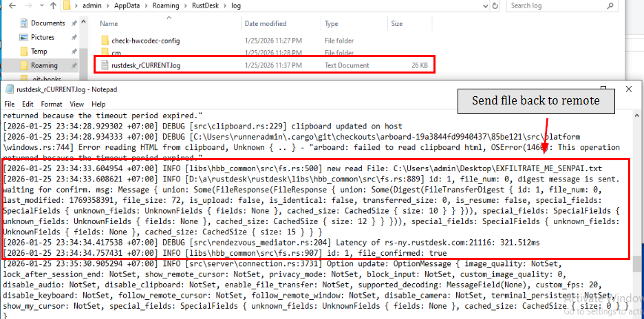Open the Notepad File menu
The width and height of the screenshot is (644, 319).
point(9,104)
